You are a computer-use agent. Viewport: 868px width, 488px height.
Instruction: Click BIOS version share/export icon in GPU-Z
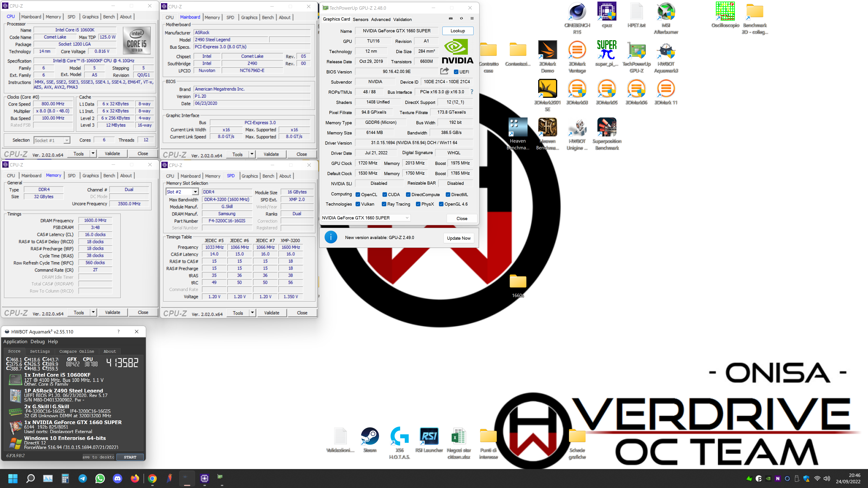pyautogui.click(x=444, y=71)
